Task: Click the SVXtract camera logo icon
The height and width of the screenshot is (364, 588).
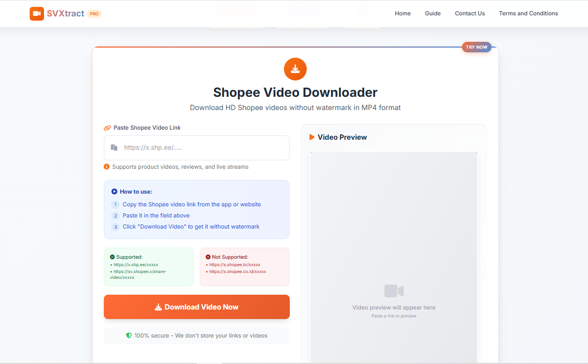Action: (37, 13)
